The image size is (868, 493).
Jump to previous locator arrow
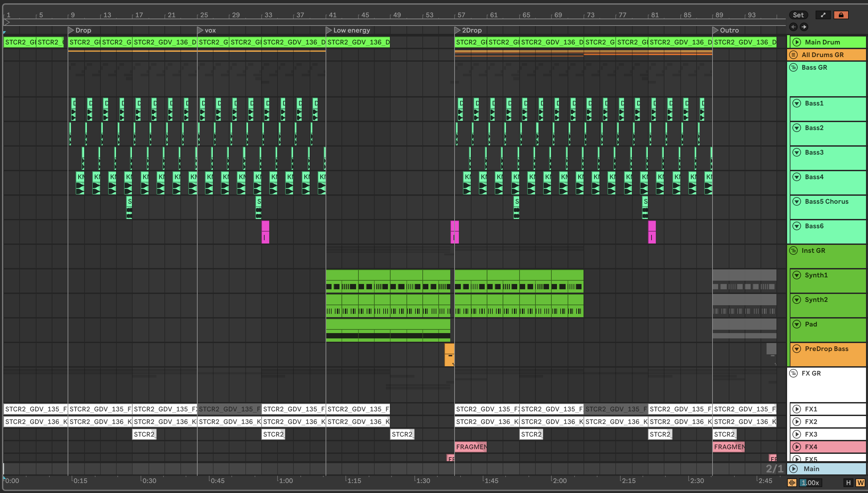click(x=793, y=27)
